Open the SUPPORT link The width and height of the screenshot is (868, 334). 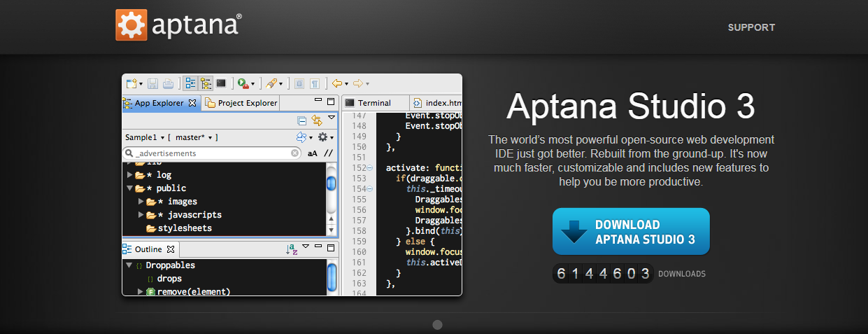coord(751,28)
